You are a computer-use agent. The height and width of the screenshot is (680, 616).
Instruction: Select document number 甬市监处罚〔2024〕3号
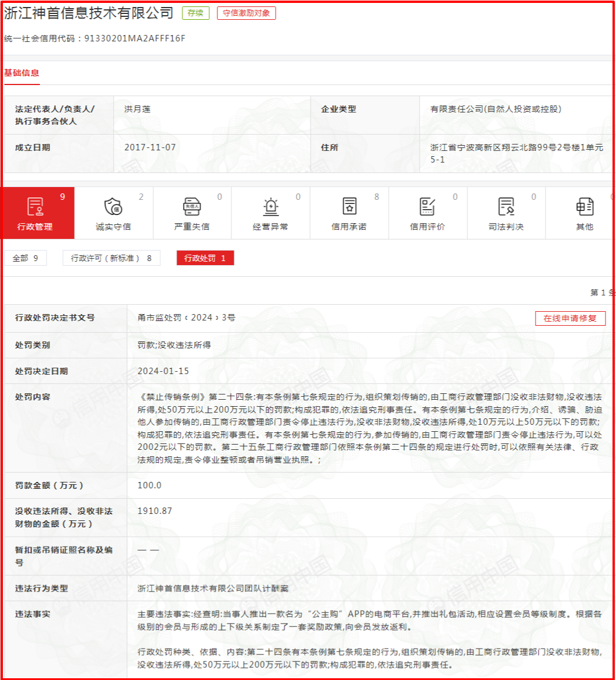click(186, 318)
